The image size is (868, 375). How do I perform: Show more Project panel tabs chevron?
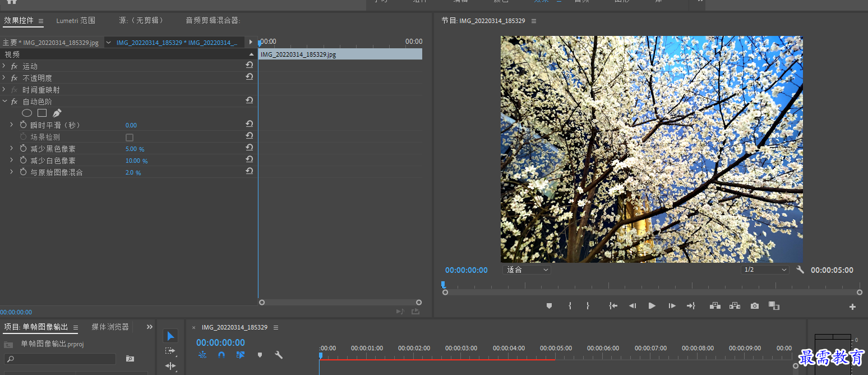tap(150, 327)
